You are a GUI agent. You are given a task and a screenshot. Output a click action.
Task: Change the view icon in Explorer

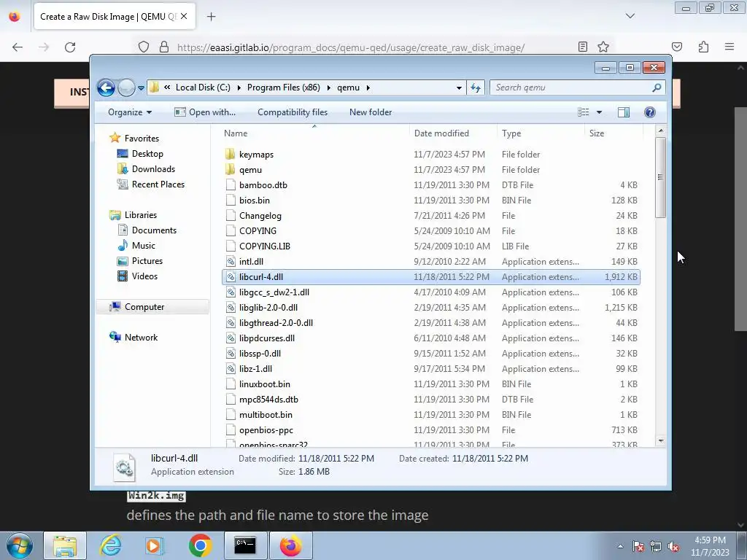click(x=584, y=112)
